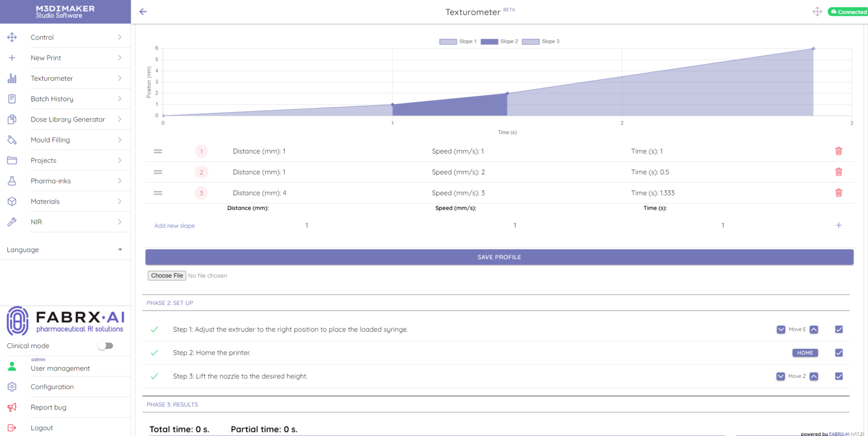Click the back arrow next to Texturometer title

[x=143, y=12]
